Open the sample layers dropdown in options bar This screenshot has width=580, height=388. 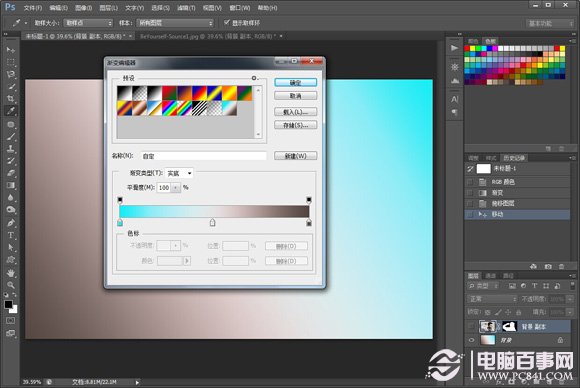pyautogui.click(x=175, y=23)
